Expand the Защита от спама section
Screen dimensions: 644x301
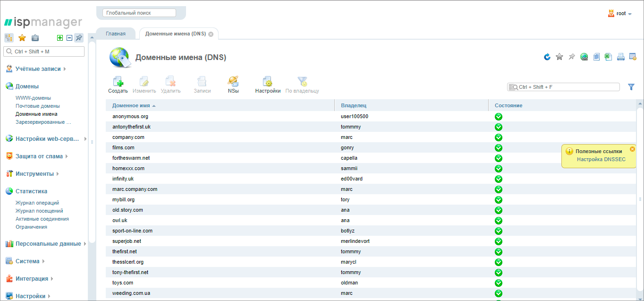(37, 156)
